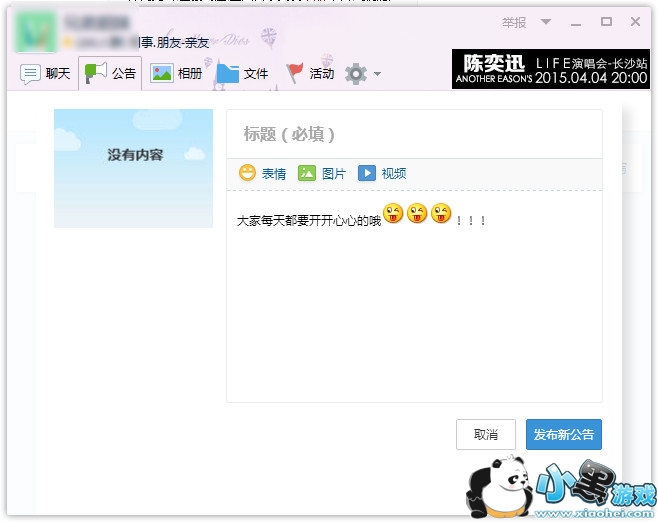Click the 举报 report link
Viewport: 658px width, 522px height.
[x=514, y=23]
